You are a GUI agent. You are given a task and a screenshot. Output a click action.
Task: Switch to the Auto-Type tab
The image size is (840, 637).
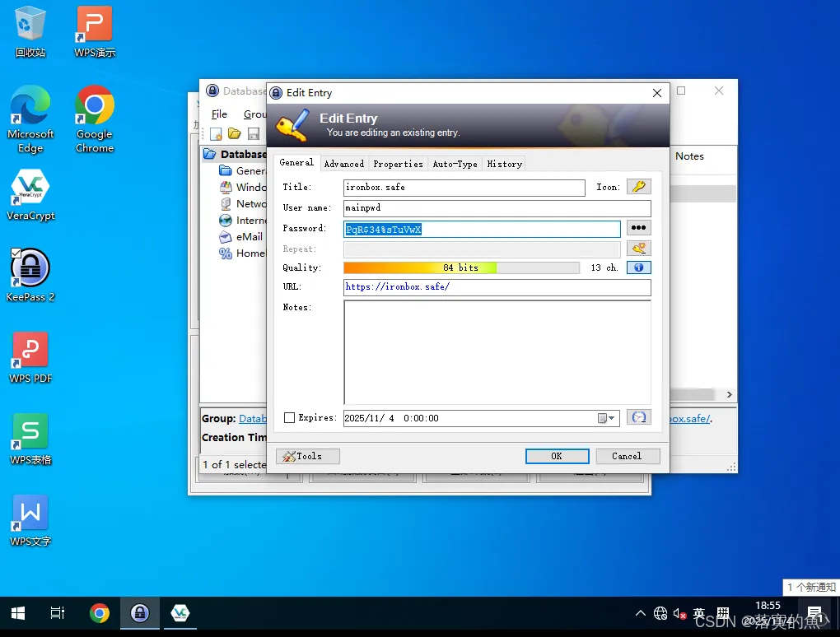[x=455, y=164]
